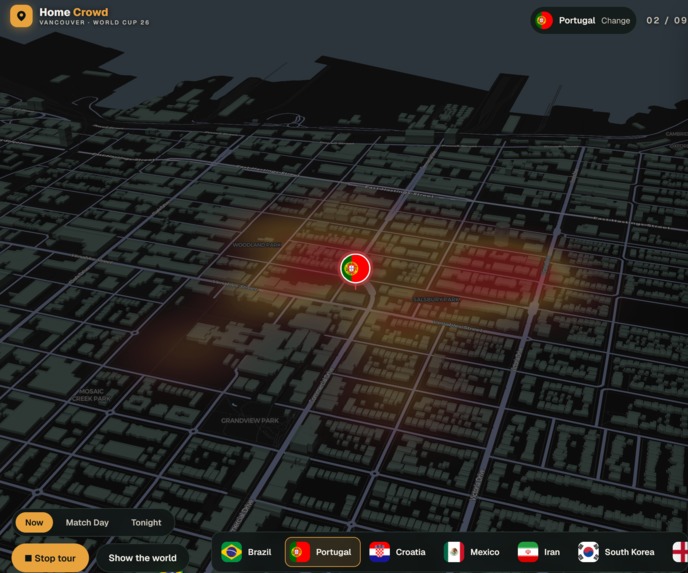688x573 pixels.
Task: Stop the guided tour
Action: [50, 558]
